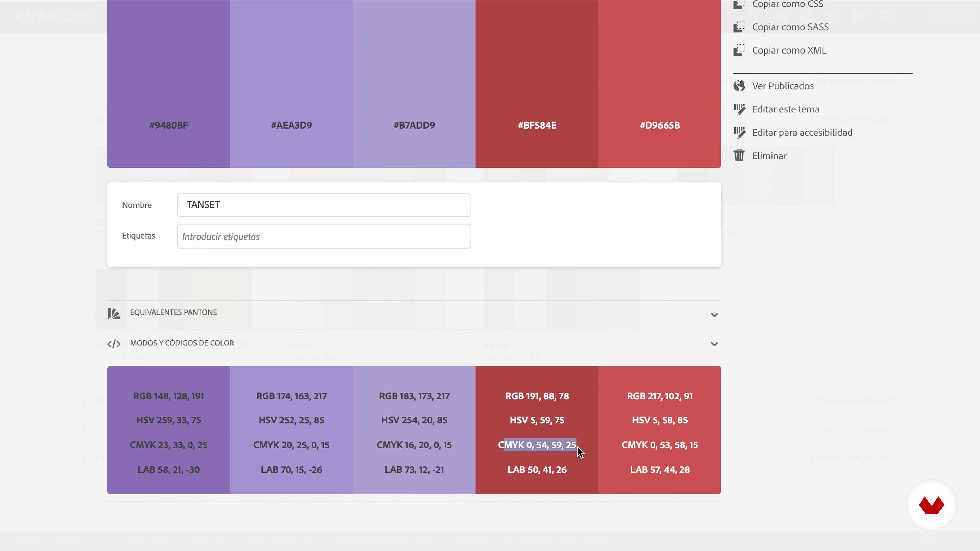Click LAB 70, 15, -26 value
Viewport: 980px width, 551px height.
click(291, 470)
